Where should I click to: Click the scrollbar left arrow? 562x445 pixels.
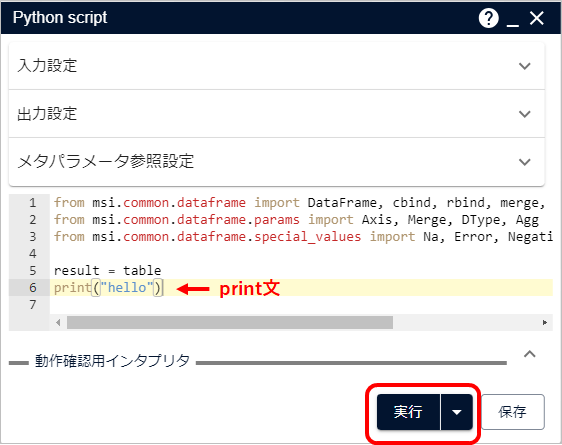[58, 322]
